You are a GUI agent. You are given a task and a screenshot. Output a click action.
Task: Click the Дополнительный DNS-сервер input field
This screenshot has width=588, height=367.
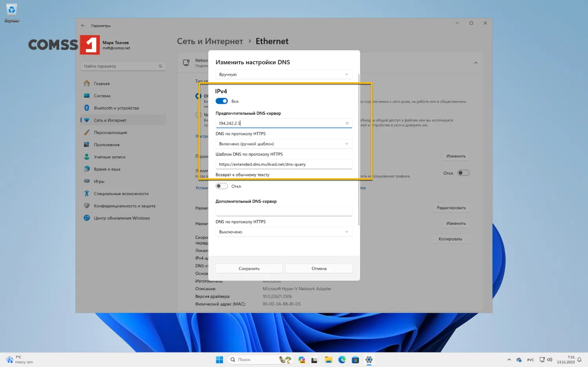[284, 212]
